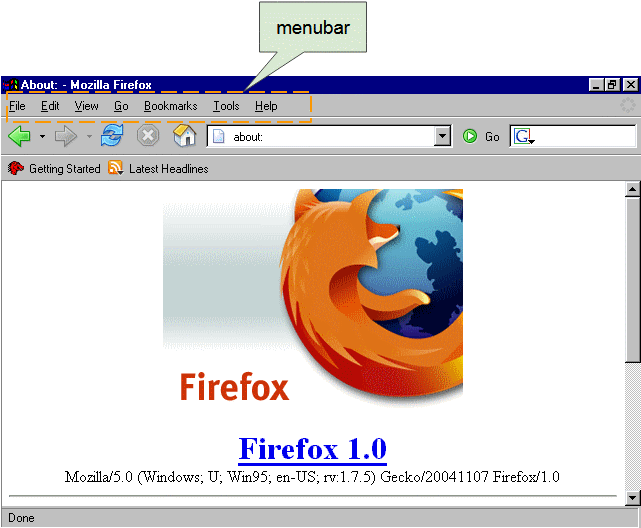641x528 pixels.
Task: Reload the page with the blue Reload icon
Action: coord(112,135)
